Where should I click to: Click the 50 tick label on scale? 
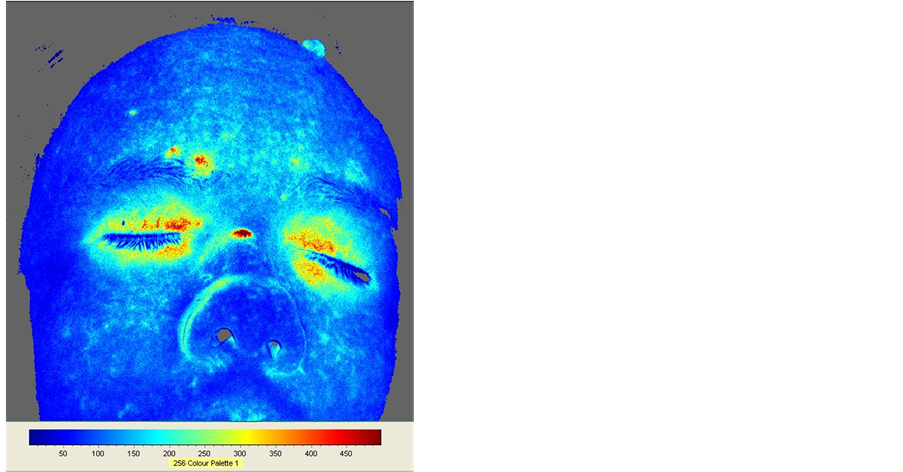(63, 453)
